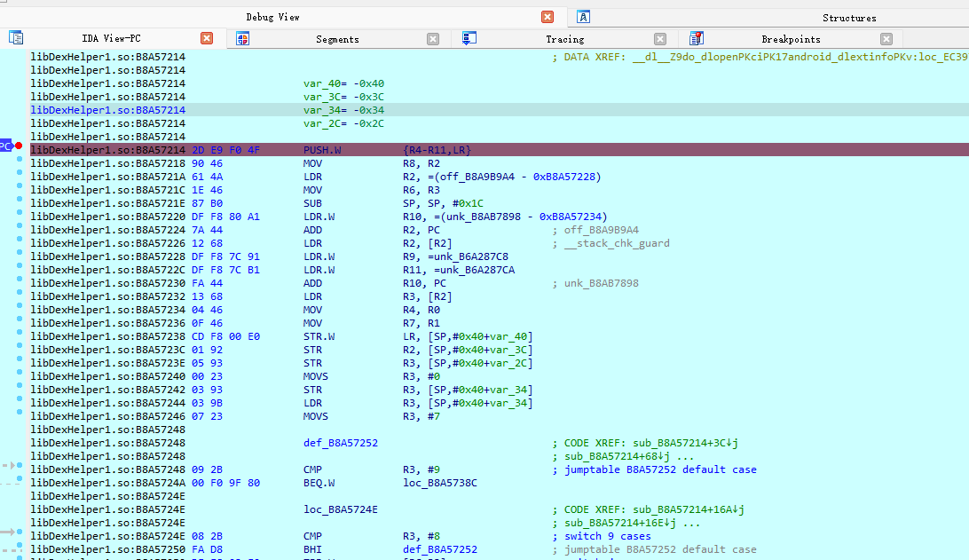Follow the loc_B8A5738C jump target
The width and height of the screenshot is (969, 560).
coord(439,483)
